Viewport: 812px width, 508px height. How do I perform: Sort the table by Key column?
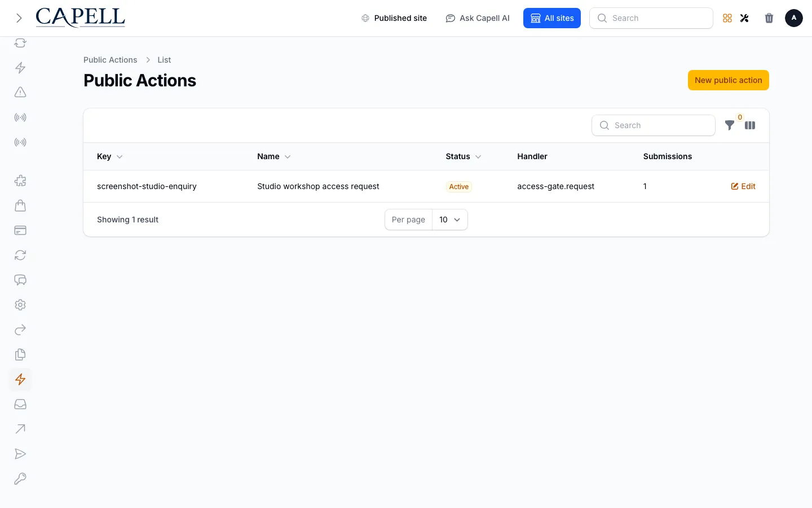[x=109, y=156]
